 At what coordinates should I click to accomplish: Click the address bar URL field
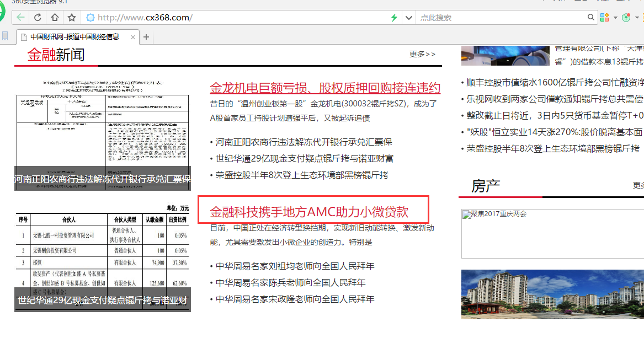click(x=236, y=18)
